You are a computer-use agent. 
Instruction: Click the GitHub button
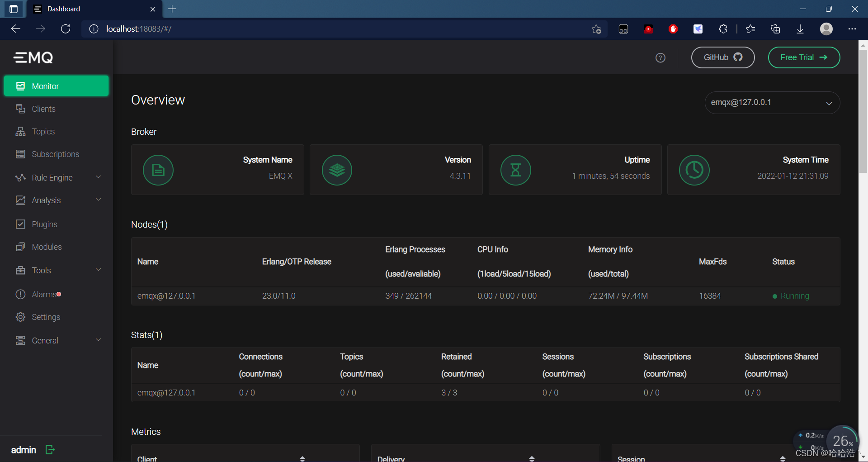point(723,57)
